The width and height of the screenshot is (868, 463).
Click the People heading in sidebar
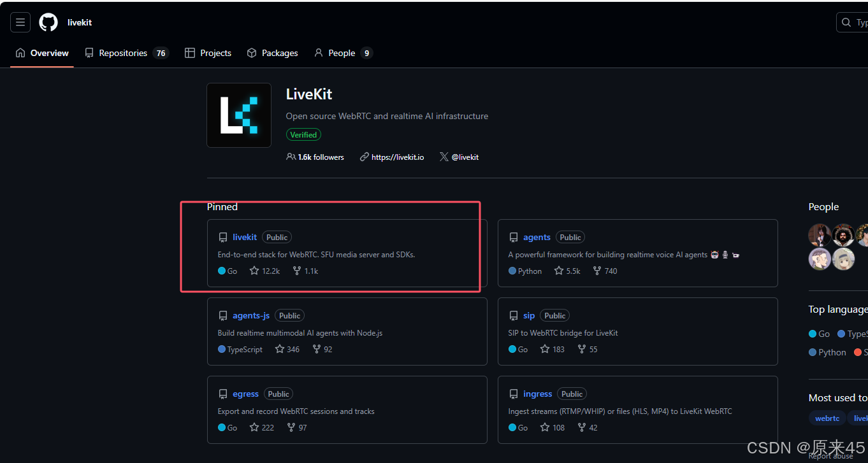point(823,207)
